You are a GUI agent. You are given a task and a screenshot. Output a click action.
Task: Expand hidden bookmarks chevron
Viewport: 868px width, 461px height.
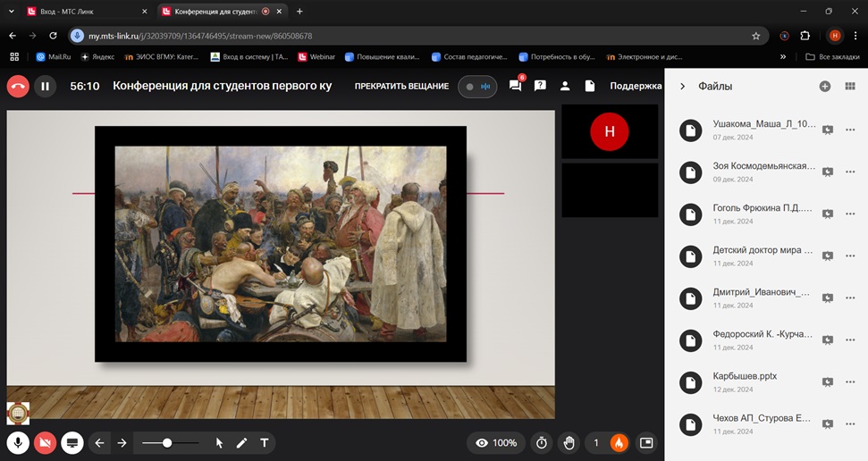(x=783, y=56)
